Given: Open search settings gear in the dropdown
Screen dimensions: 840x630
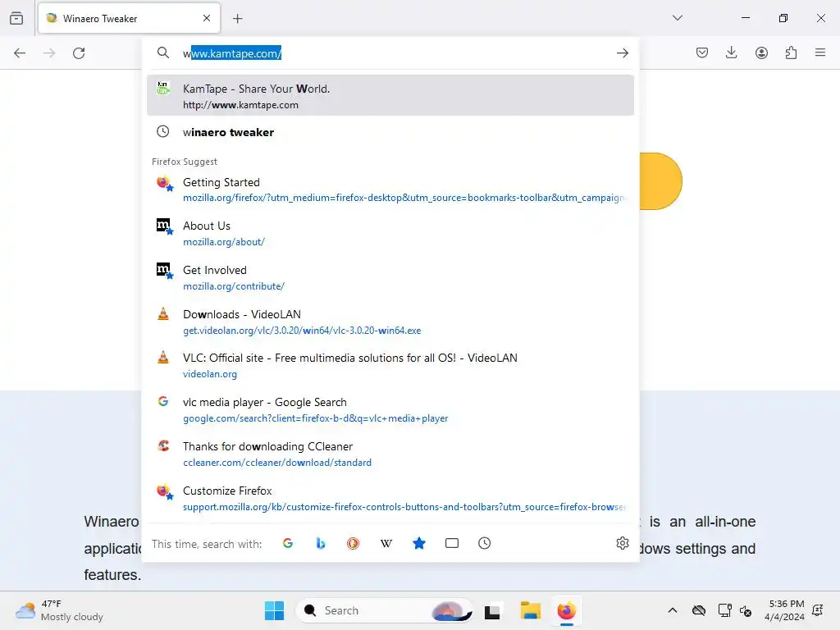Looking at the screenshot, I should [x=622, y=543].
